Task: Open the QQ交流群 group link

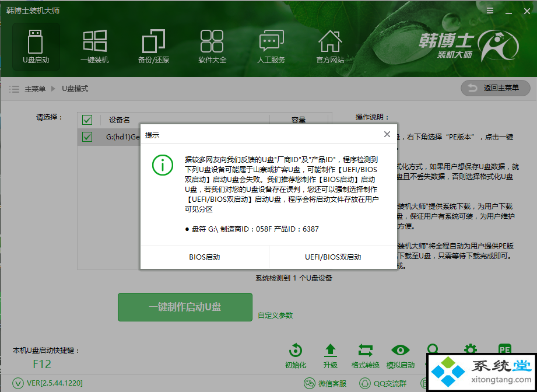Action: click(383, 383)
